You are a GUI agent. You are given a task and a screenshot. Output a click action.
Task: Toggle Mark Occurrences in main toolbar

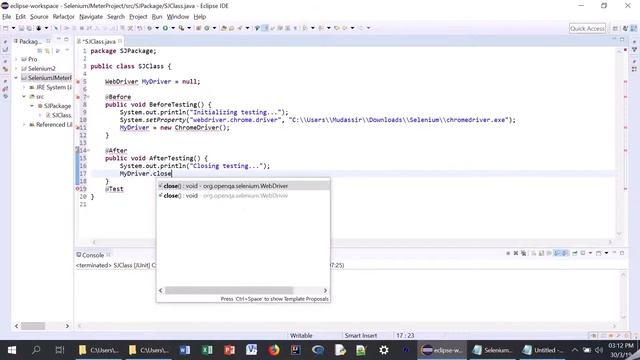tap(265, 28)
